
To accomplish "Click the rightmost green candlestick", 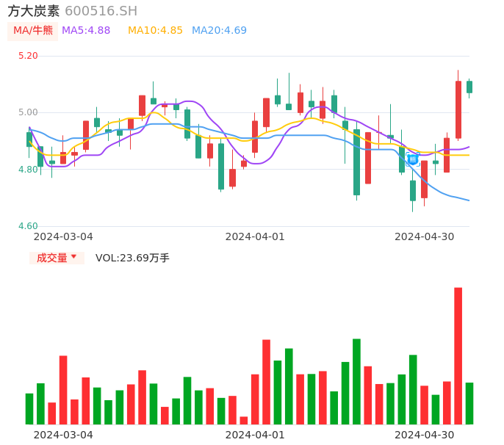I will tap(469, 87).
